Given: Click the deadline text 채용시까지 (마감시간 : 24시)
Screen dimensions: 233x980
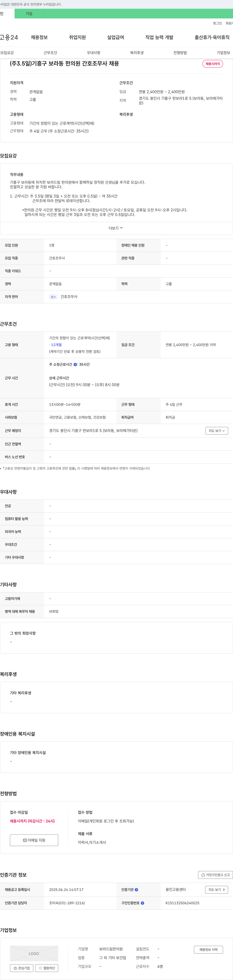Looking at the screenshot, I should pos(32,821).
